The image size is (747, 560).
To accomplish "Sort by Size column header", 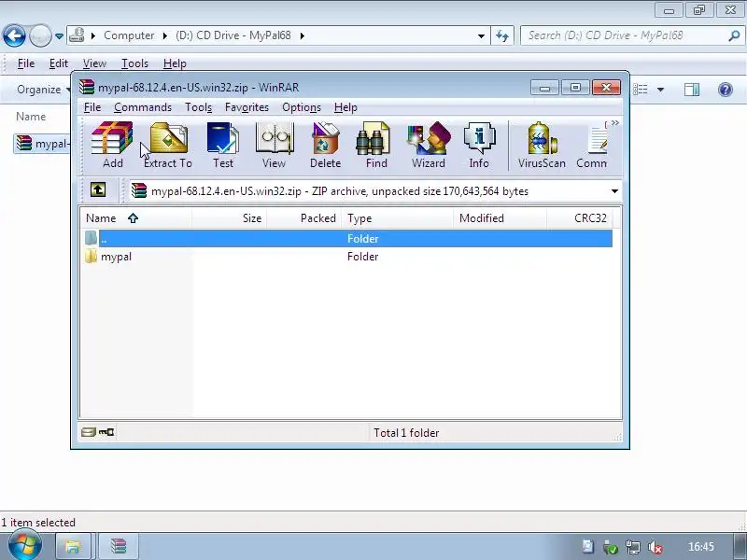I will click(229, 218).
